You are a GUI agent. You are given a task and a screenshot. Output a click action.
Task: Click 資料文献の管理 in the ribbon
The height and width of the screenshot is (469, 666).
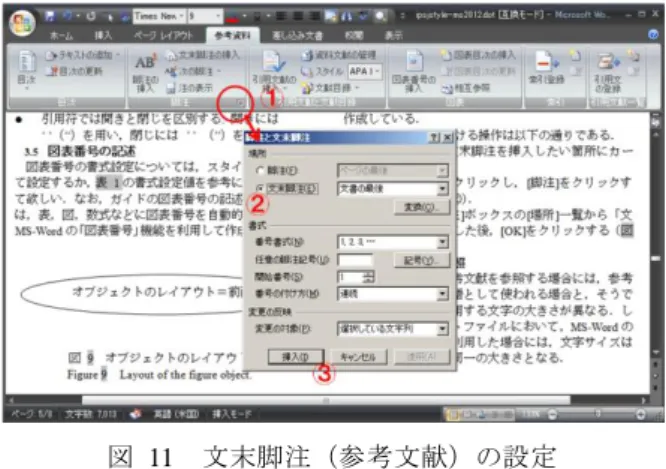[x=339, y=55]
